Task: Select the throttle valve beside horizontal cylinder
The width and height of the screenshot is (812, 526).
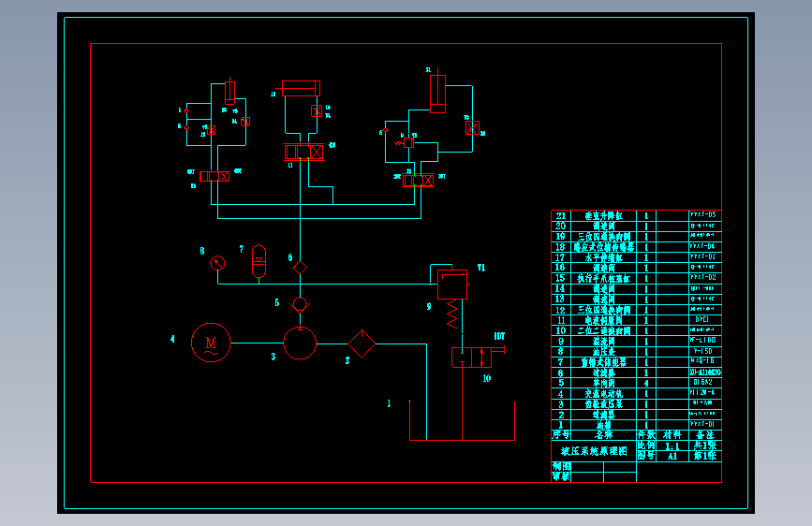Action: (x=317, y=110)
